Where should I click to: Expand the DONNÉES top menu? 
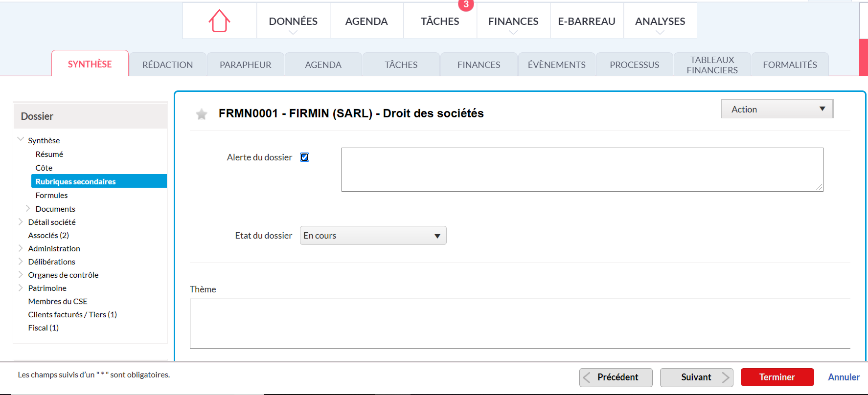pos(293,21)
